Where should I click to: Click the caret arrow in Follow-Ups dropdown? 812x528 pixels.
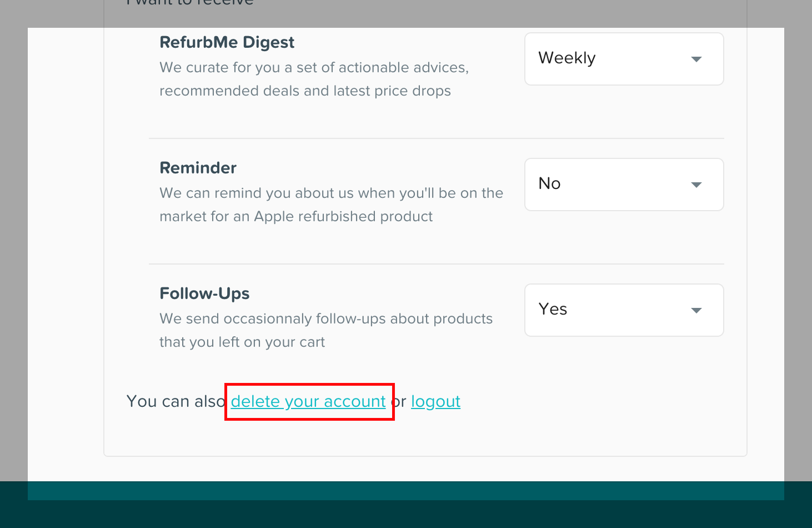(696, 311)
